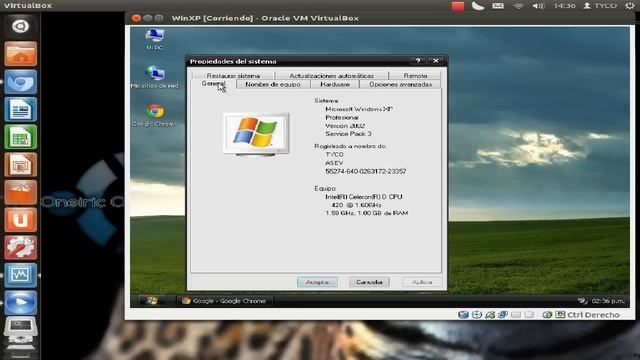The image size is (640, 360).
Task: Click the red indicator in the top panel
Action: pyautogui.click(x=458, y=6)
